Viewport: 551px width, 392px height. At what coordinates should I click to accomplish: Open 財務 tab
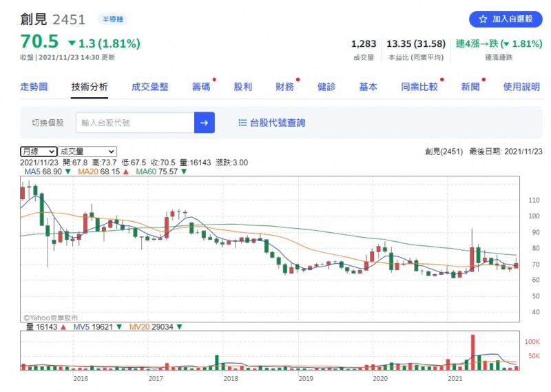pyautogui.click(x=284, y=87)
